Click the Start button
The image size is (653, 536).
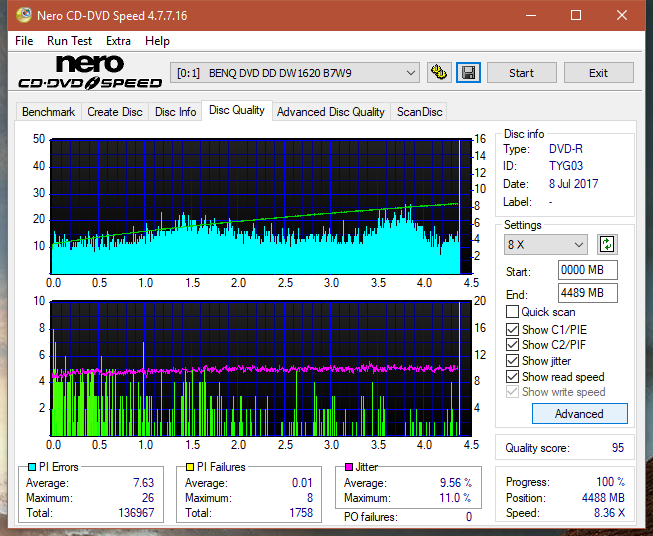521,73
